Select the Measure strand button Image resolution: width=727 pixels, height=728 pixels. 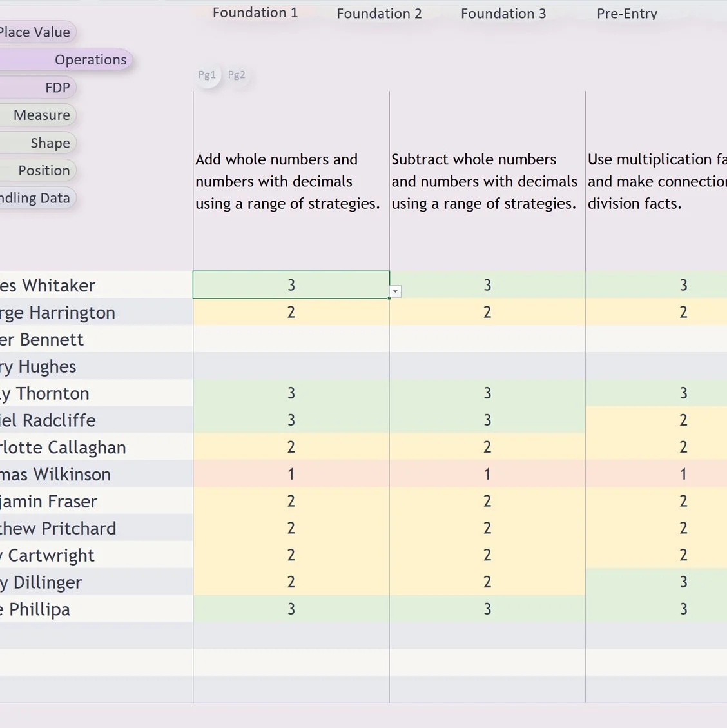(37, 115)
